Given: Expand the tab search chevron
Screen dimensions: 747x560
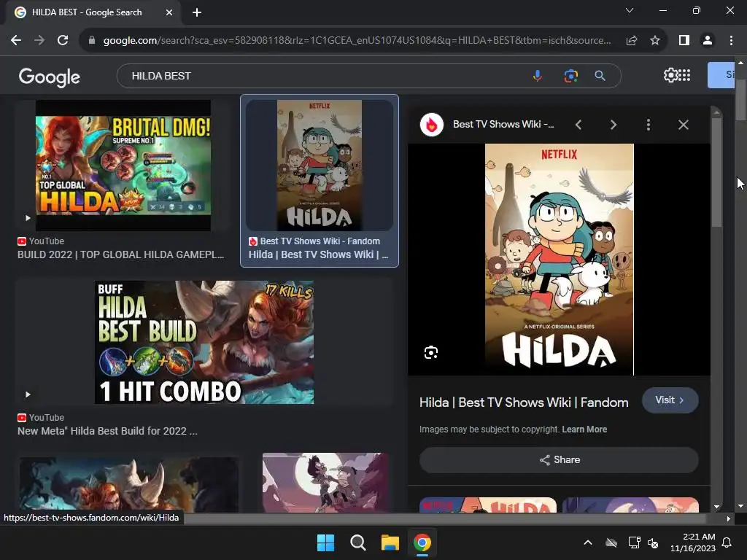Looking at the screenshot, I should (630, 10).
